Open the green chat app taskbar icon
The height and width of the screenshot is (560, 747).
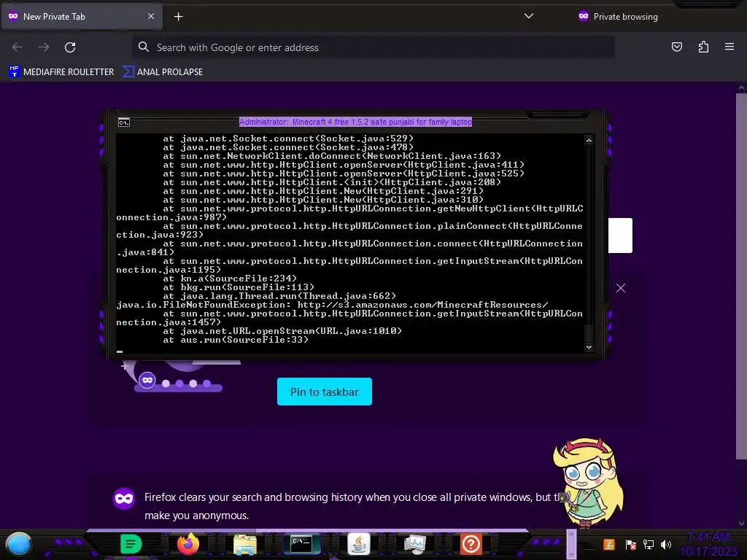coord(131,544)
